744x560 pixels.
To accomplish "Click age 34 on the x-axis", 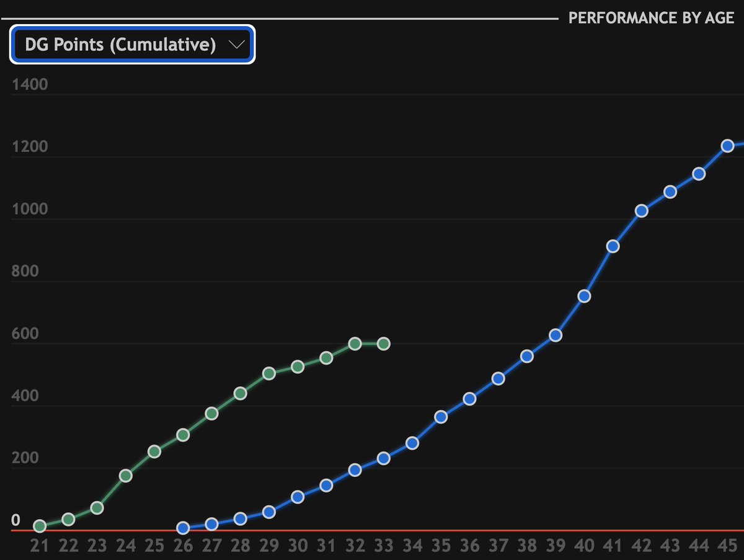I will point(412,546).
